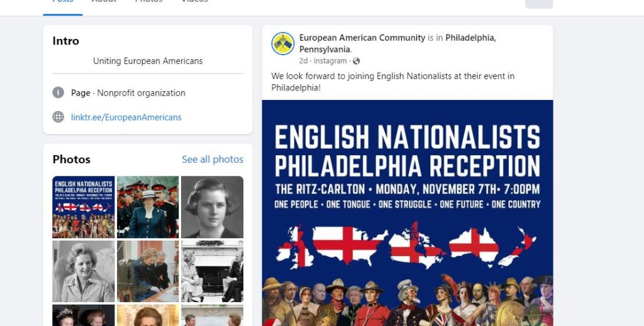Open English Nationalists poster photo thumbnail

tap(84, 207)
